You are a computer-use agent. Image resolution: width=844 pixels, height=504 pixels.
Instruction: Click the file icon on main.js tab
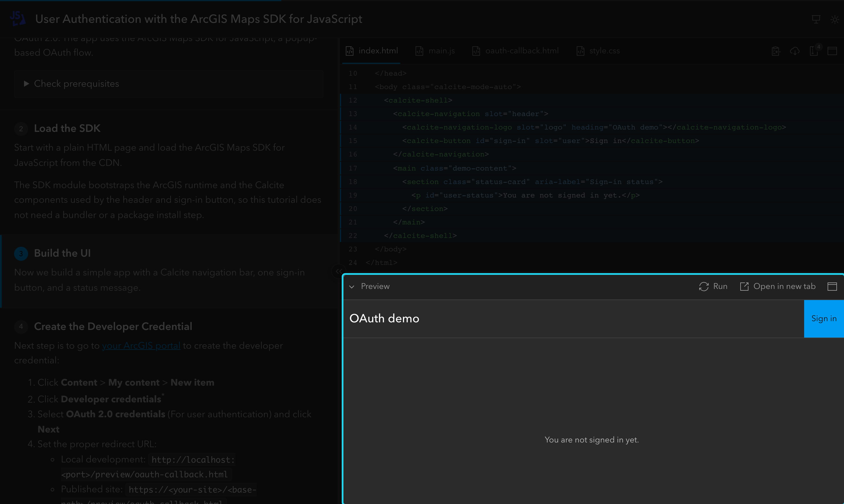coord(419,51)
